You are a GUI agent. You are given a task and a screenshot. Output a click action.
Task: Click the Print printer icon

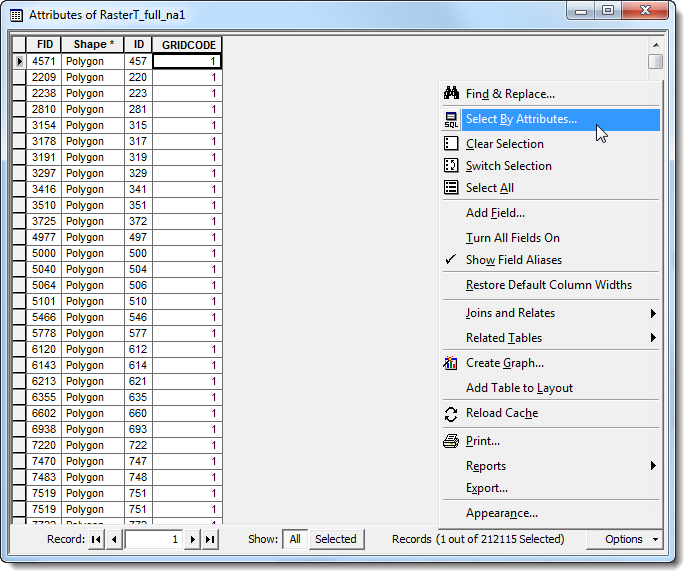tap(450, 441)
